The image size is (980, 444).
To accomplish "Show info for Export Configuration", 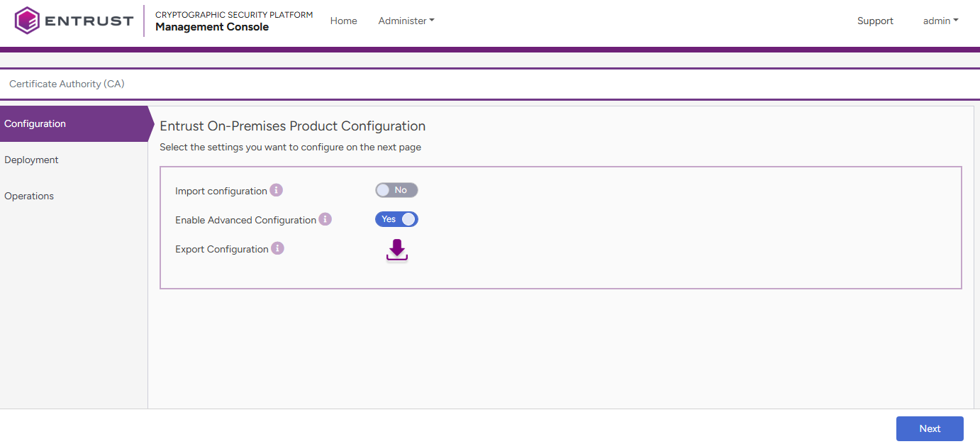I will (278, 248).
